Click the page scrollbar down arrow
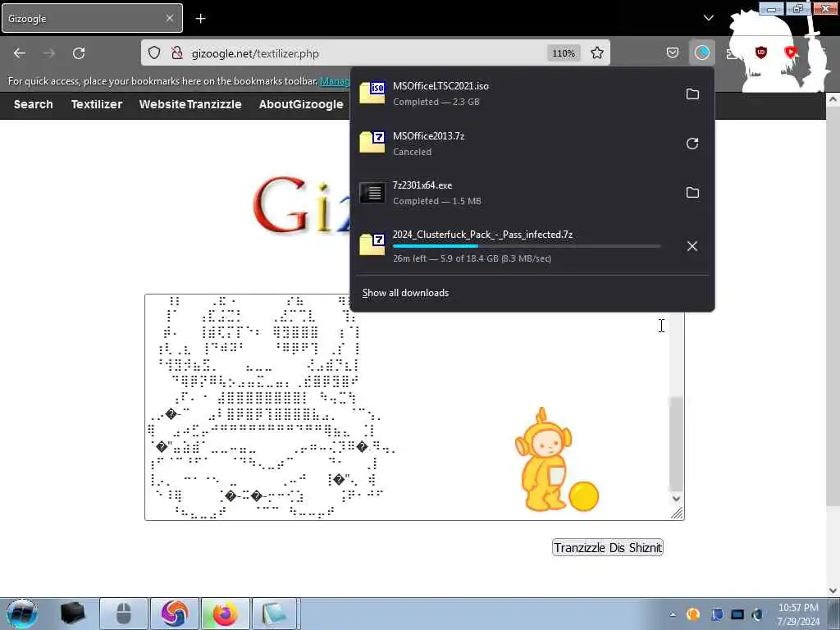Viewport: 840px width, 630px height. pyautogui.click(x=833, y=591)
